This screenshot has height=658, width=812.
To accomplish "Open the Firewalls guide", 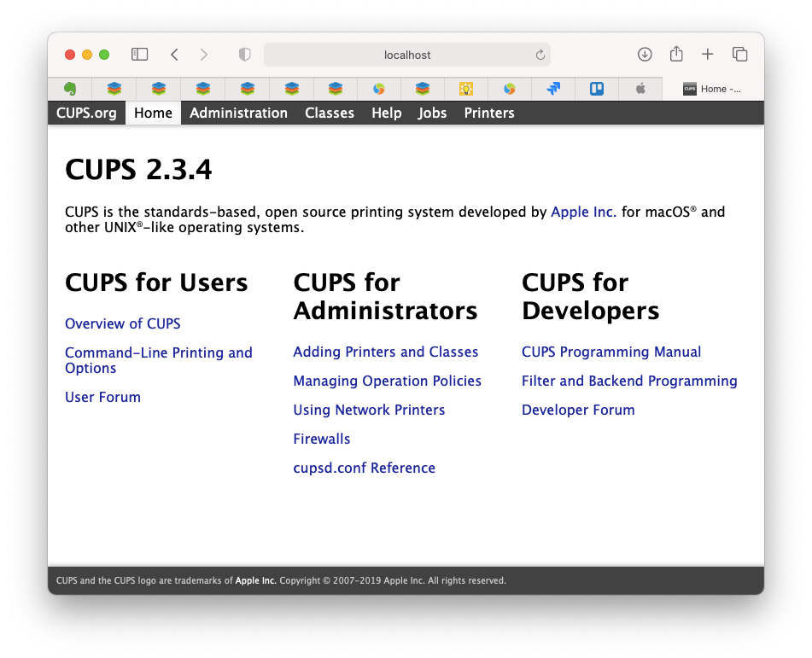I will pyautogui.click(x=322, y=439).
